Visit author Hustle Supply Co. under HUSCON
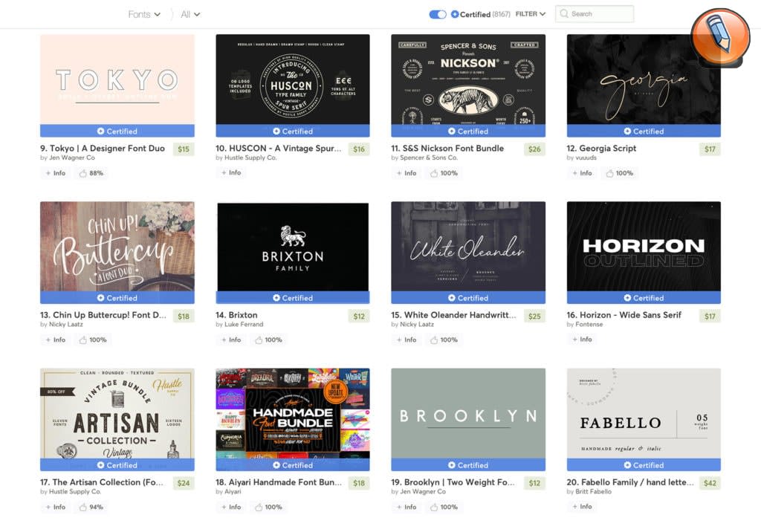 250,158
